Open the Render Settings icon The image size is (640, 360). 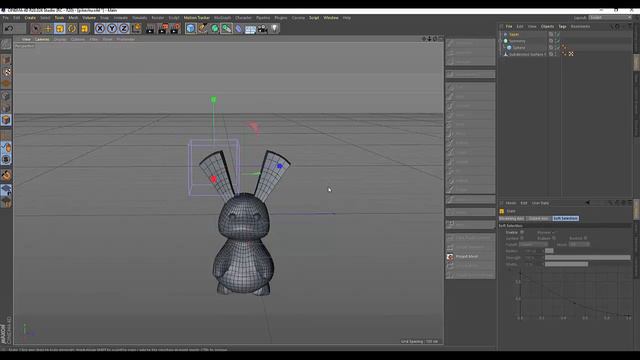175,29
